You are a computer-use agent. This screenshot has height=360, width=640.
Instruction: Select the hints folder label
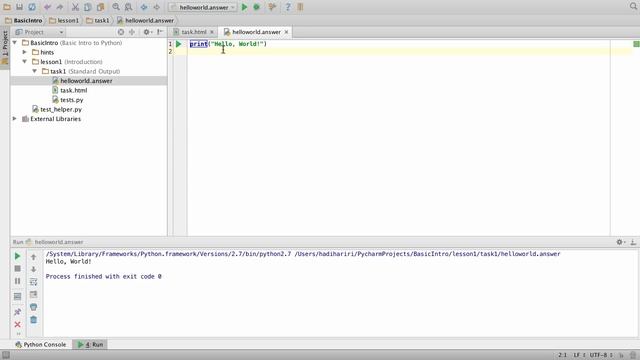click(x=47, y=52)
